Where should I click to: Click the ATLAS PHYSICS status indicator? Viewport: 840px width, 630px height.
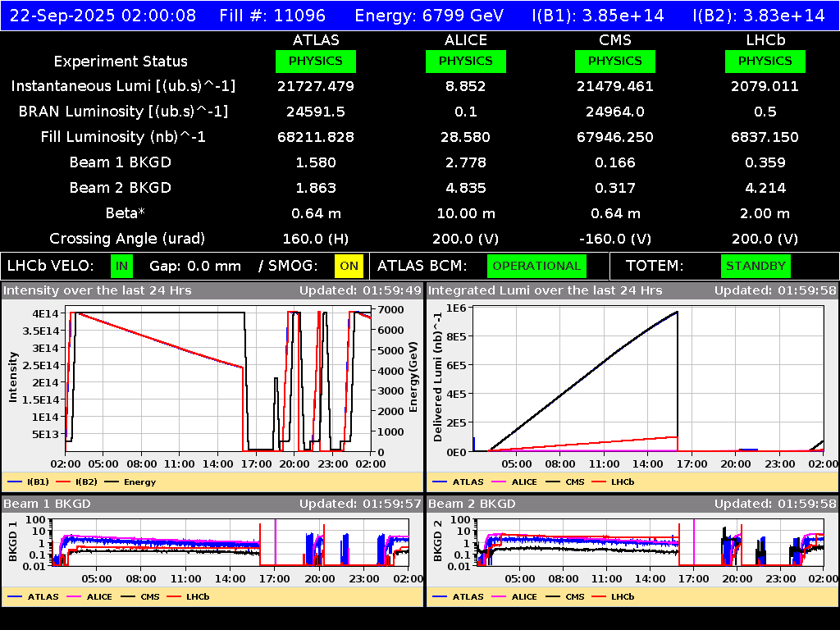tap(317, 61)
